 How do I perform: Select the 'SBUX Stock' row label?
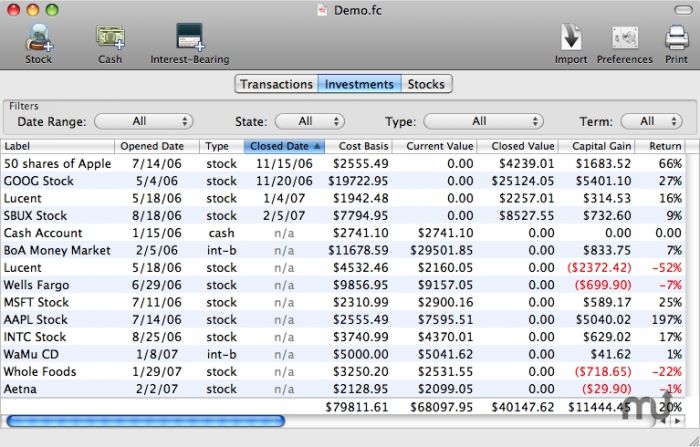(35, 216)
